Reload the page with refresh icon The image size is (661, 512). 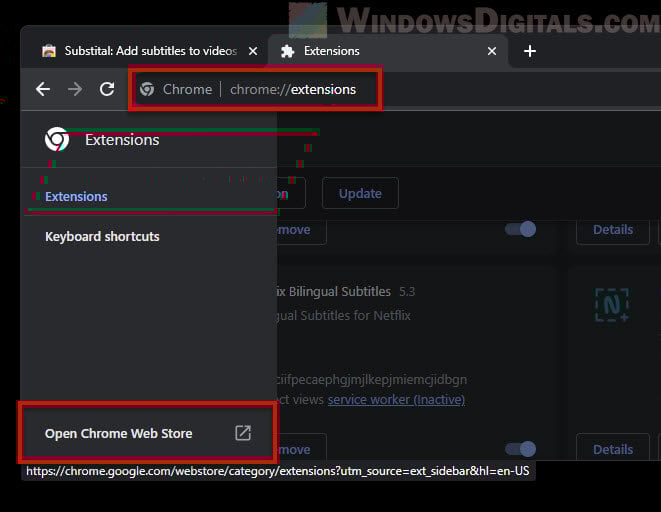point(107,89)
